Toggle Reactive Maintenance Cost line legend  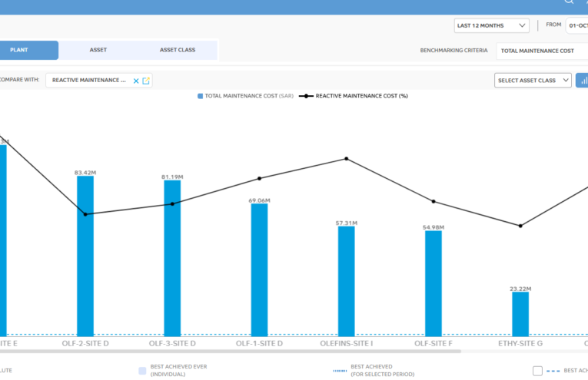(306, 96)
